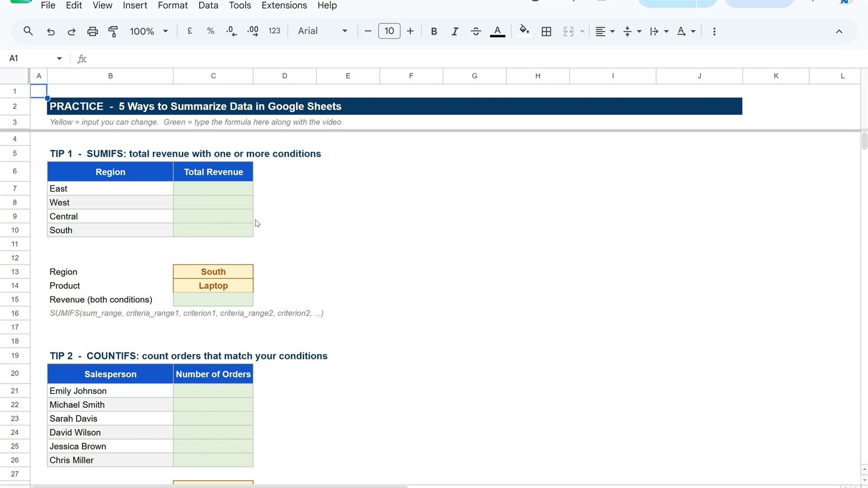Increase decimal places
868x488 pixels.
[x=253, y=31]
